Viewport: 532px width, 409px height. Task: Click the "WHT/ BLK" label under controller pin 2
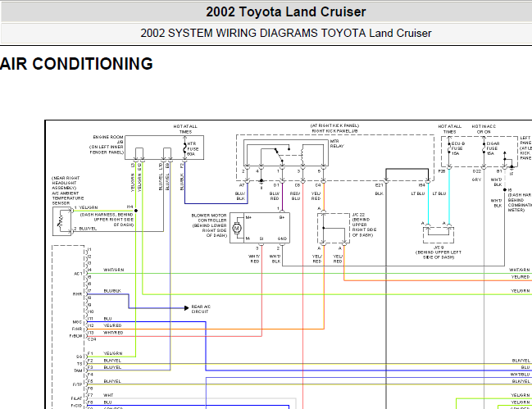click(275, 259)
